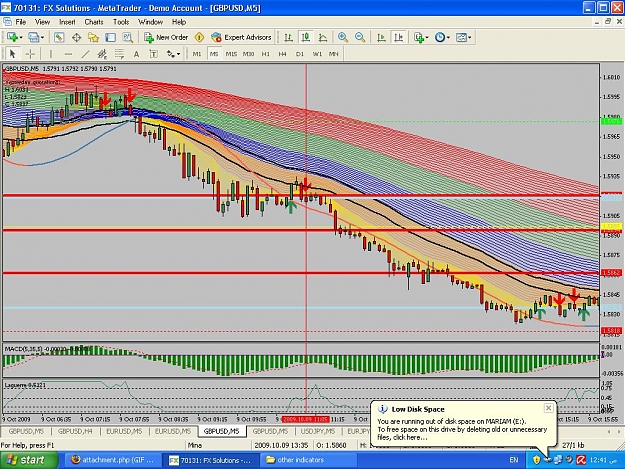Image resolution: width=625 pixels, height=469 pixels.
Task: Set chart period to H4
Action: pos(283,54)
